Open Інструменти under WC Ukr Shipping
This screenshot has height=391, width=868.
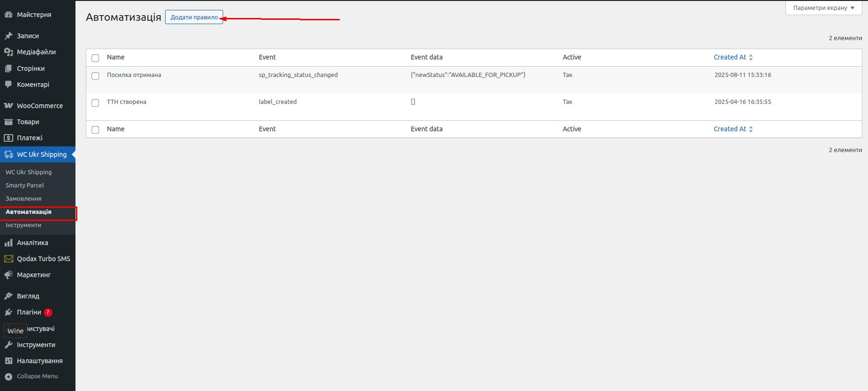click(x=23, y=225)
